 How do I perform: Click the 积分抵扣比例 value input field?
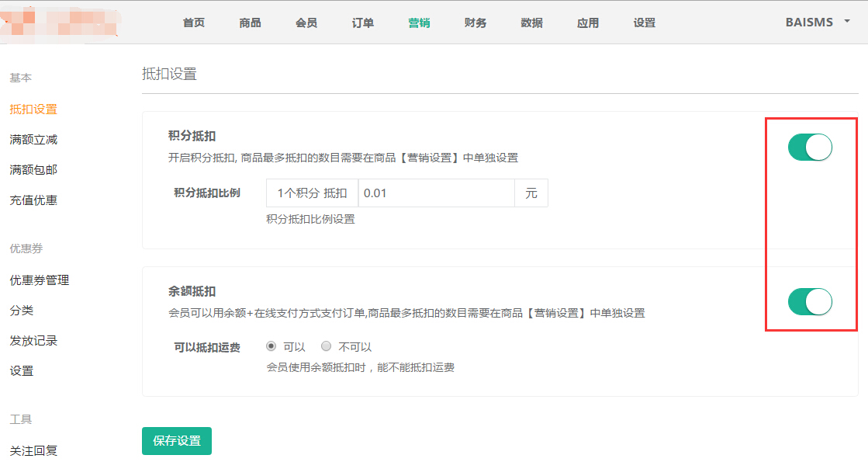tap(436, 193)
